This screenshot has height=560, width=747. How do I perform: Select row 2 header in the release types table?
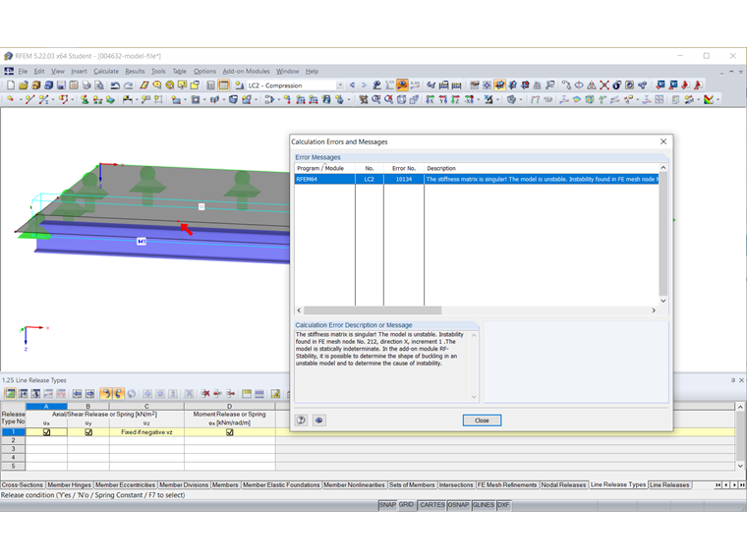point(14,440)
